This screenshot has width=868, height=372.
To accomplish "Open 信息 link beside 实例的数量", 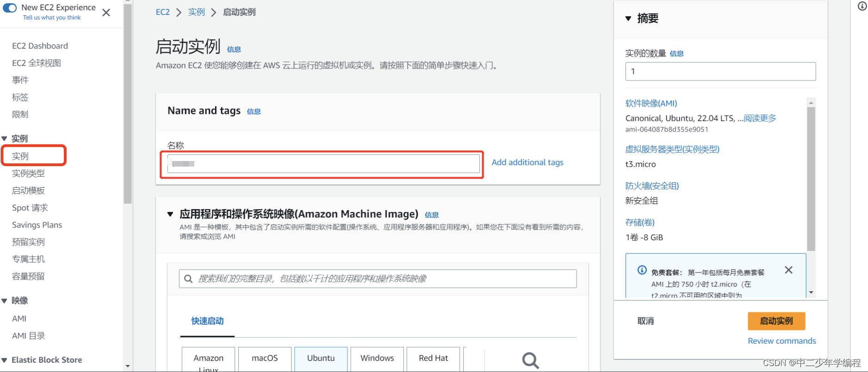I will click(676, 54).
